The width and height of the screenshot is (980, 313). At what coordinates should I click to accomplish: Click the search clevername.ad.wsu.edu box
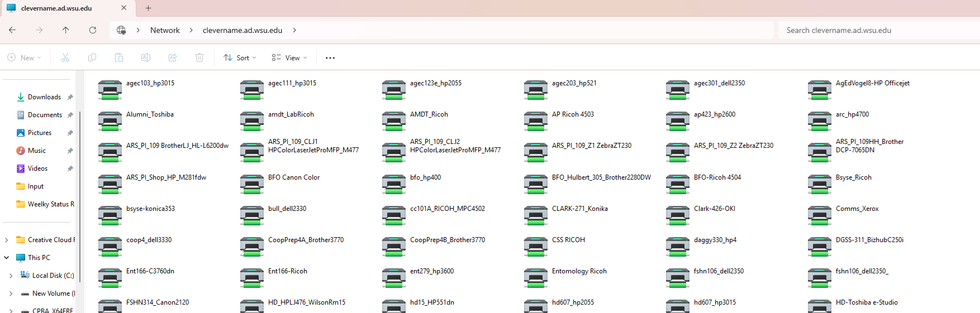click(877, 30)
